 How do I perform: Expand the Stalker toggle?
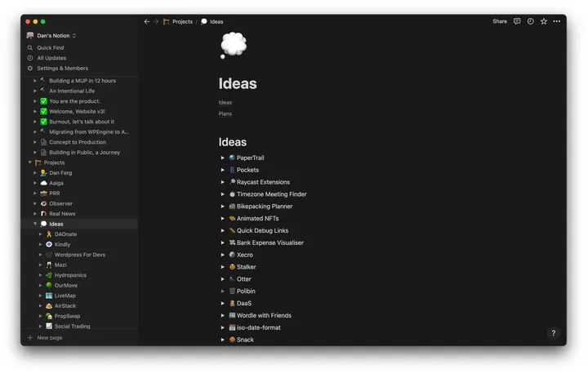click(222, 267)
